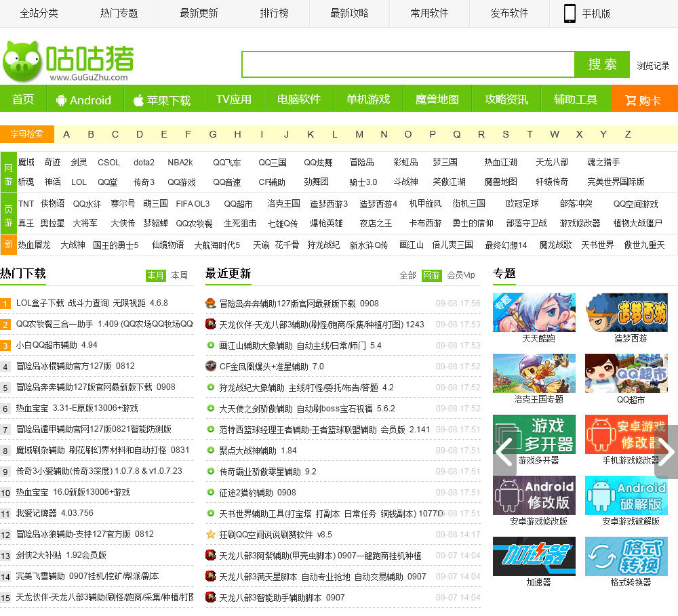Screen dimensions: 678x616
Task: Go to 首页 in green navigation
Action: click(x=23, y=99)
